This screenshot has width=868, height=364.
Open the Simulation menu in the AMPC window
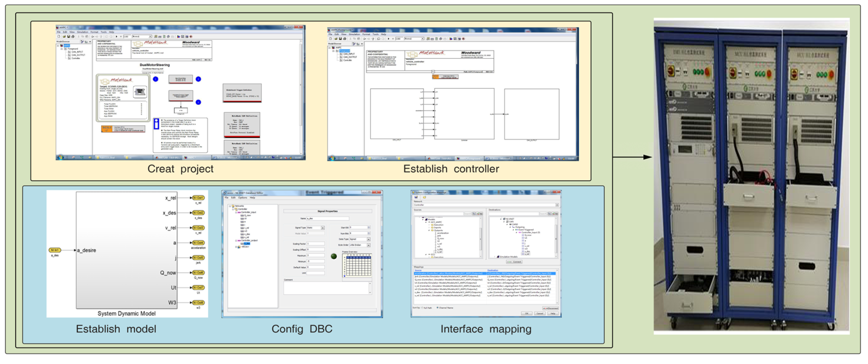pyautogui.click(x=82, y=32)
